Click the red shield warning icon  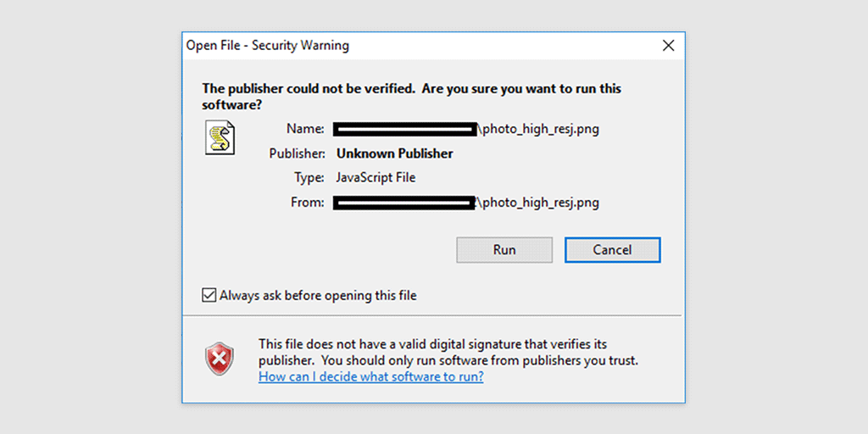tap(220, 360)
